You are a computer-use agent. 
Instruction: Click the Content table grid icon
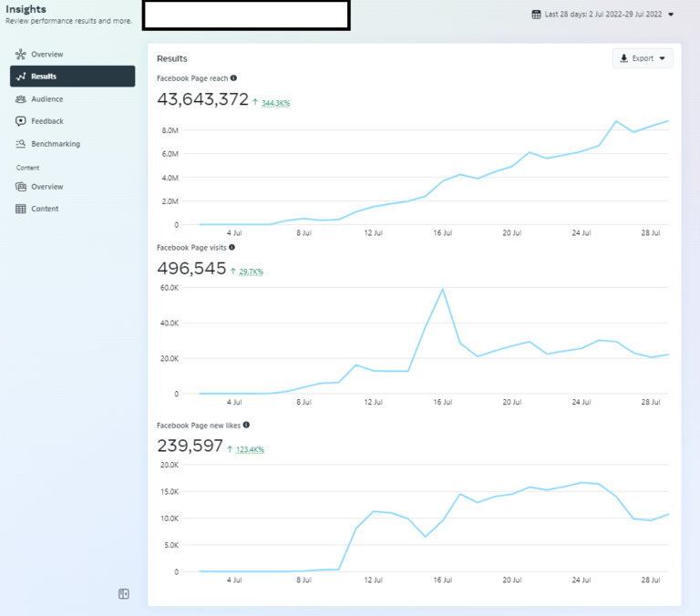coord(21,209)
